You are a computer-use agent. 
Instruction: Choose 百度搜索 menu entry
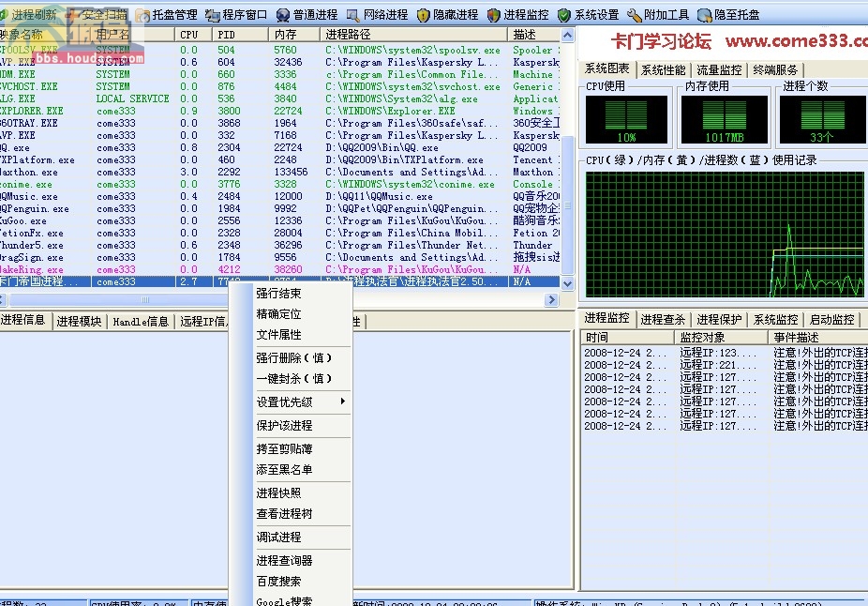tap(278, 581)
